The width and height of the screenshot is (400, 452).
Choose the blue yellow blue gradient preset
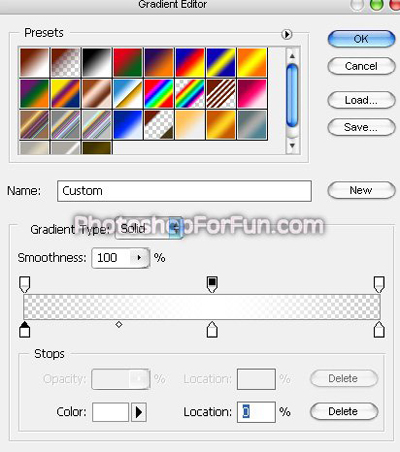(221, 63)
